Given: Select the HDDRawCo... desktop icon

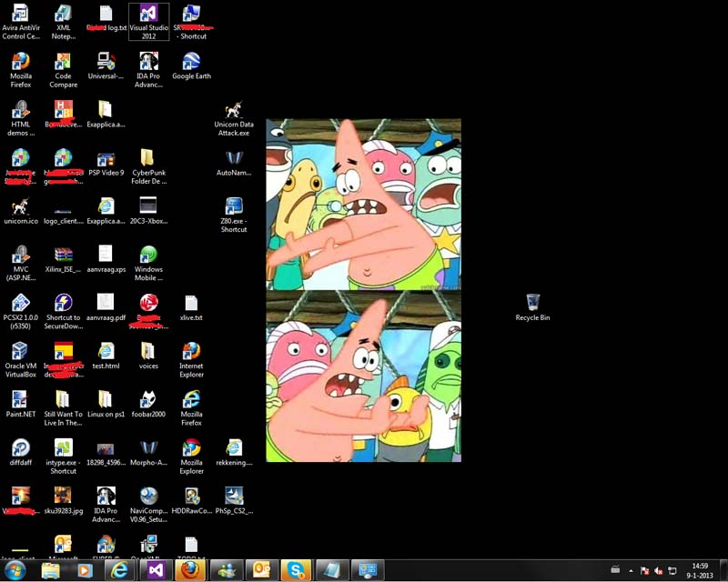Looking at the screenshot, I should coord(191,500).
